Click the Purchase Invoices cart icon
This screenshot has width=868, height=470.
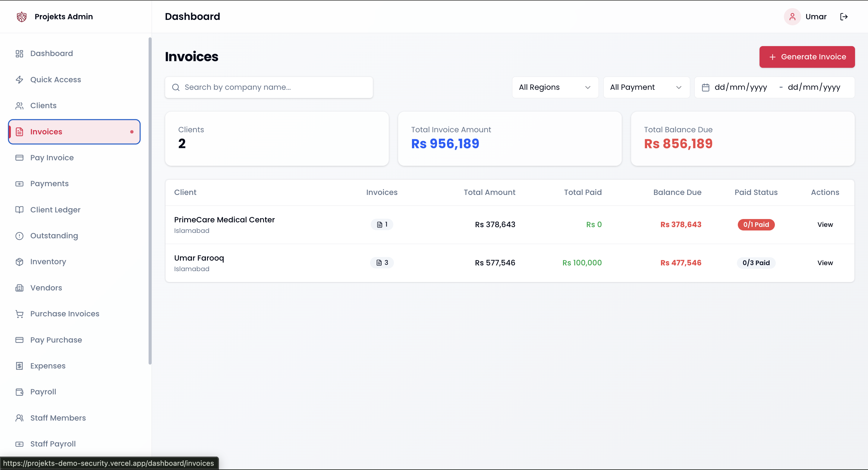click(x=20, y=314)
